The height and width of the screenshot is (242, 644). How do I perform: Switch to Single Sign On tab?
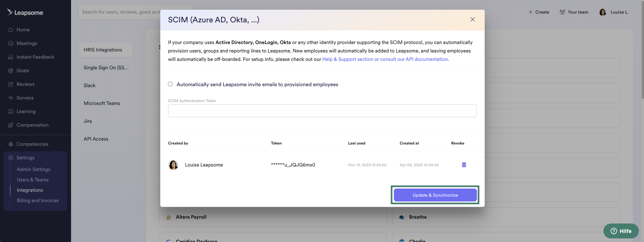(105, 68)
